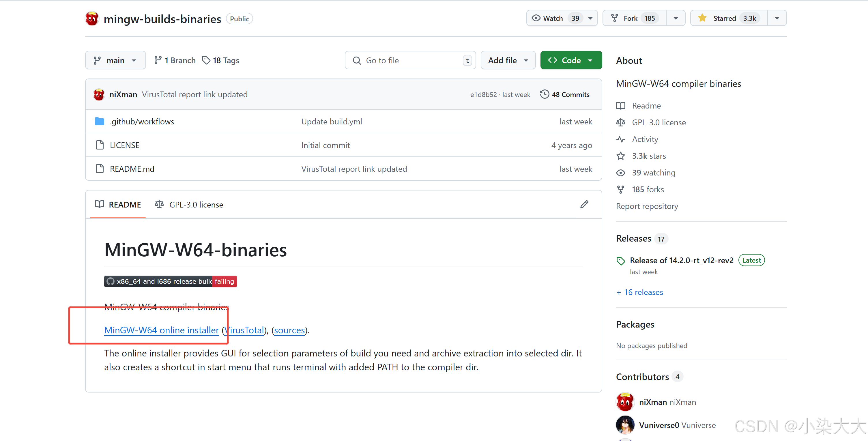Select the README tab
This screenshot has height=441, width=868.
(x=118, y=205)
